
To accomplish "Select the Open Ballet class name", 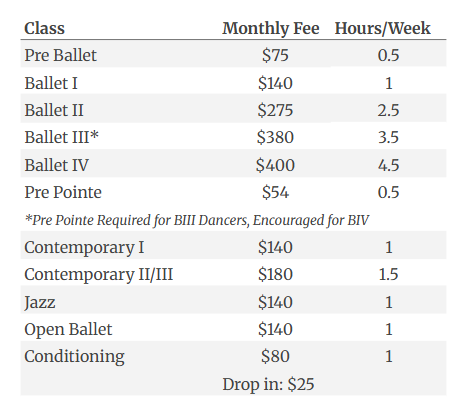I will click(x=68, y=330).
